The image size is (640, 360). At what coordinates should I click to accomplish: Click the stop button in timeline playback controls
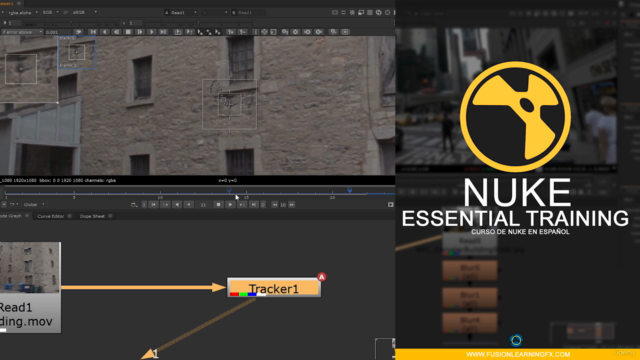[218, 204]
